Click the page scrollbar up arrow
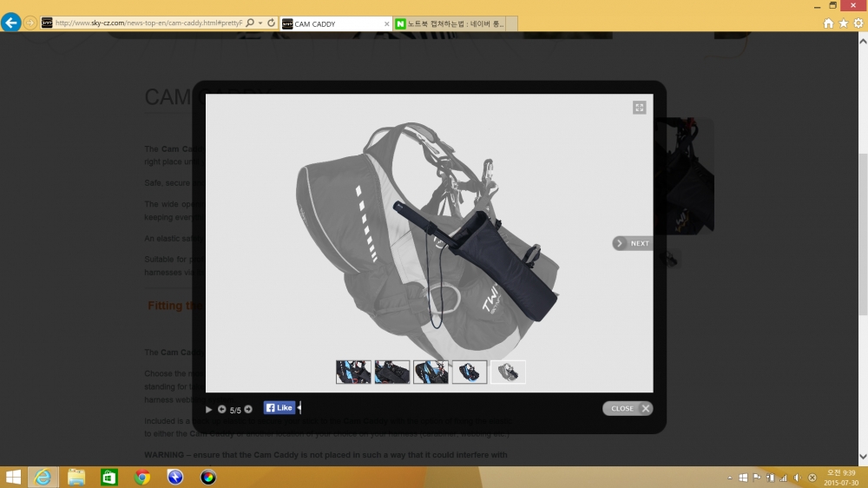Image resolution: width=868 pixels, height=488 pixels. click(863, 41)
